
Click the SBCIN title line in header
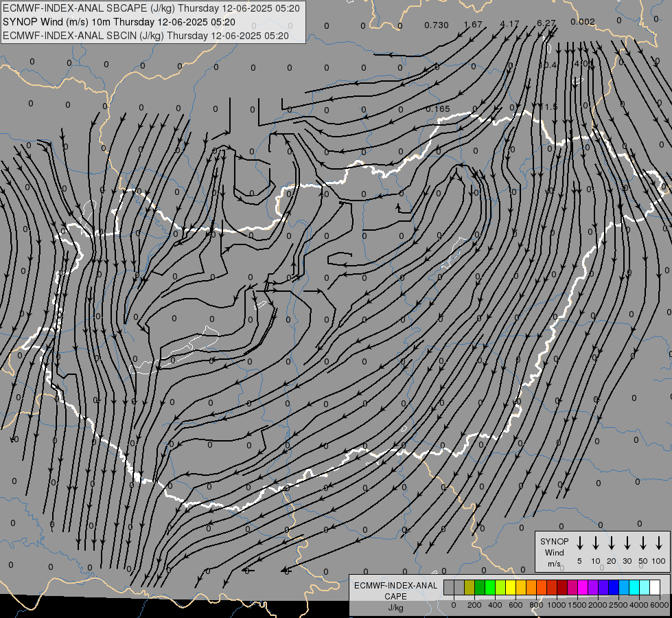[146, 36]
